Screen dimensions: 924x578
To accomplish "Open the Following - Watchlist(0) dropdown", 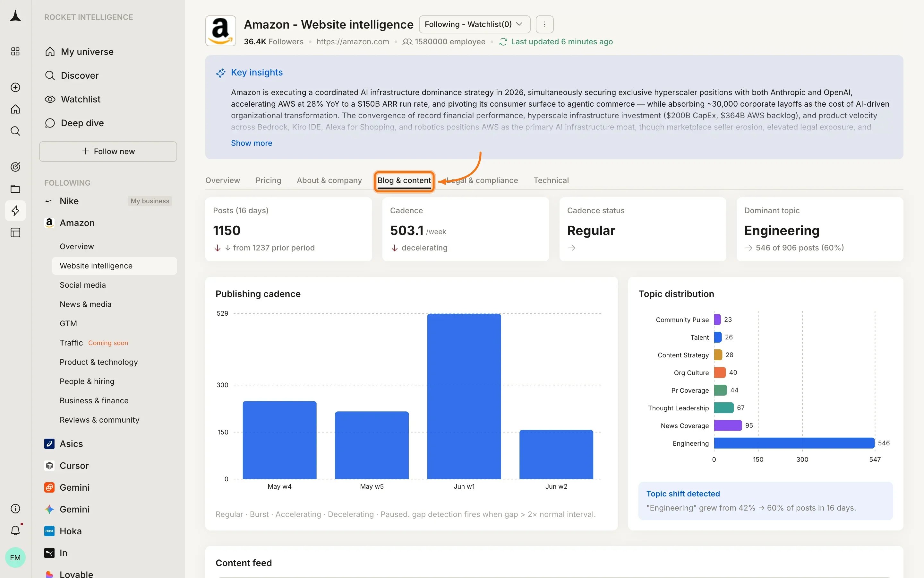I will tap(475, 24).
